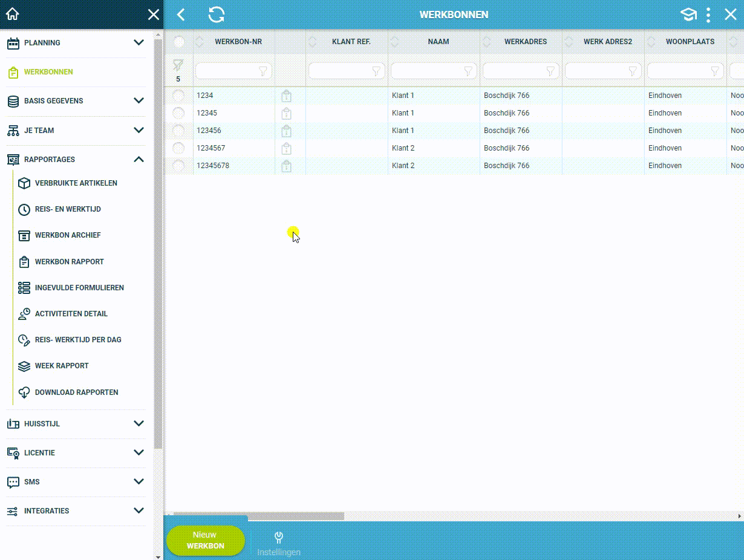Click the Download Rapporten cloud icon
744x560 pixels.
[x=24, y=392]
